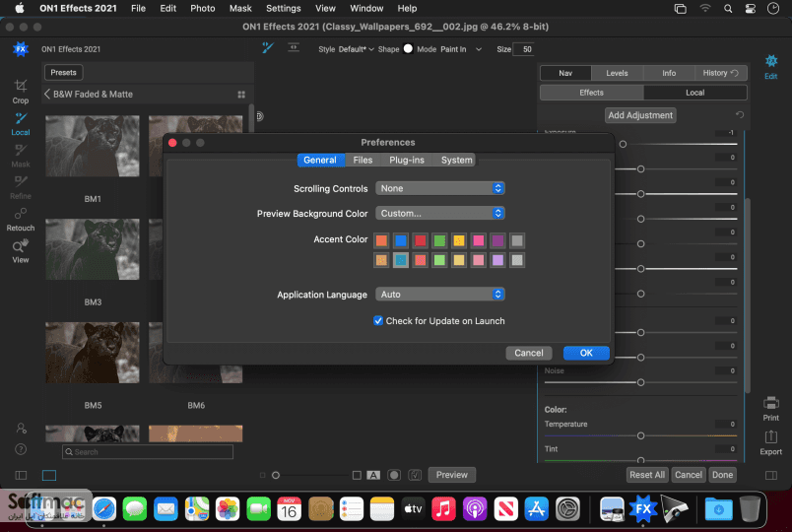
Task: Click the adjustment brush icon in options bar
Action: 268,48
